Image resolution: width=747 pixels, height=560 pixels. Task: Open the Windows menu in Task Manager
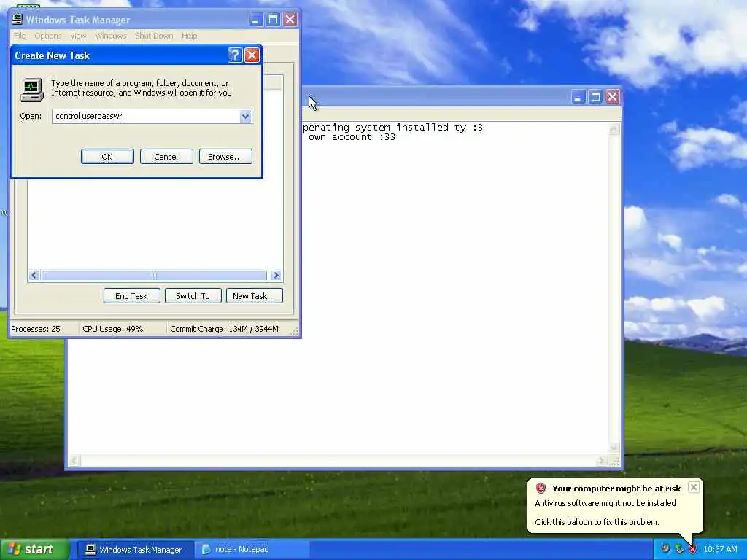(x=111, y=36)
